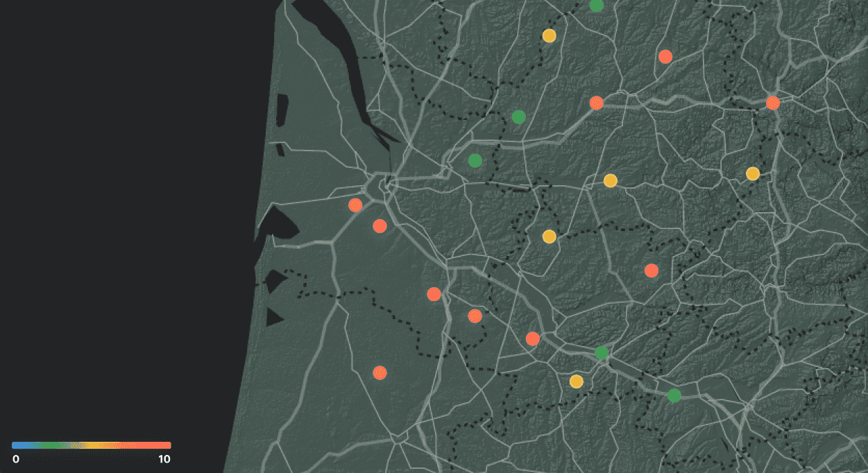Select the yellow marker nearest the map's center
868x473 pixels.
point(549,237)
